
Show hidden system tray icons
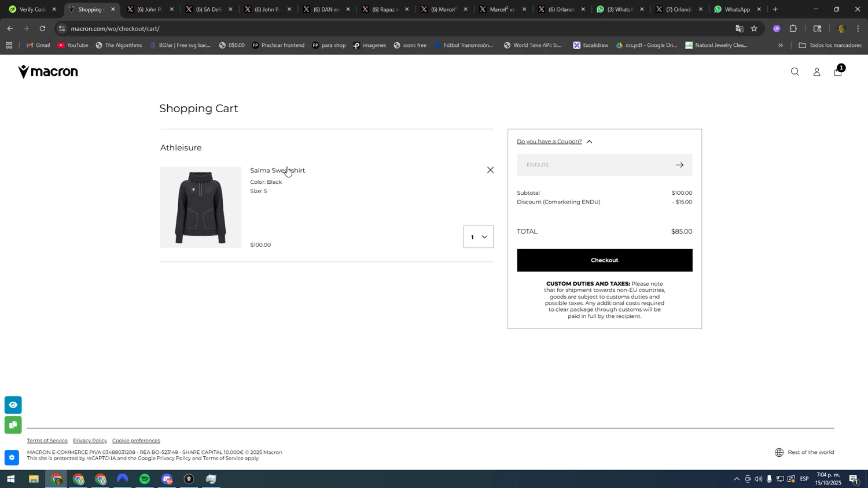(736, 479)
